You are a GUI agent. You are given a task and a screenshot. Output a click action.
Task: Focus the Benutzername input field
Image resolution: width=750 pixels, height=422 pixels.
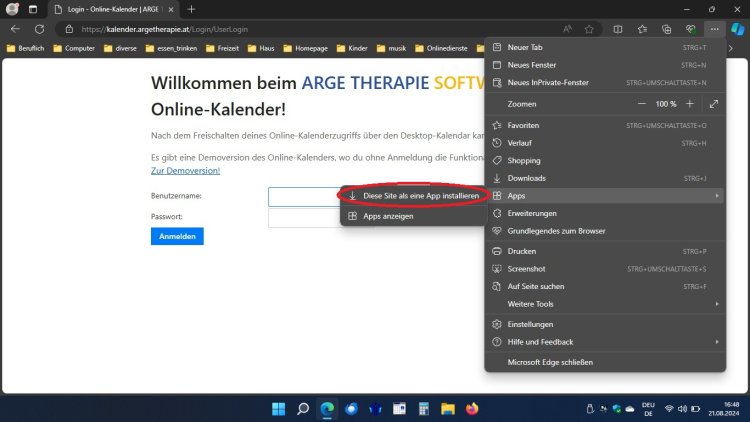coord(304,197)
